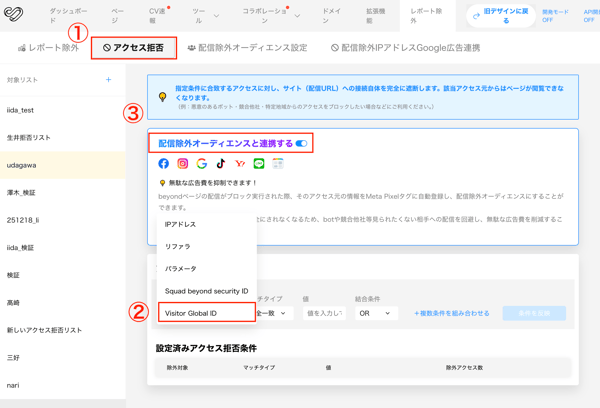Image resolution: width=600 pixels, height=408 pixels.
Task: Open the ツール dropdown menu
Action: point(206,16)
